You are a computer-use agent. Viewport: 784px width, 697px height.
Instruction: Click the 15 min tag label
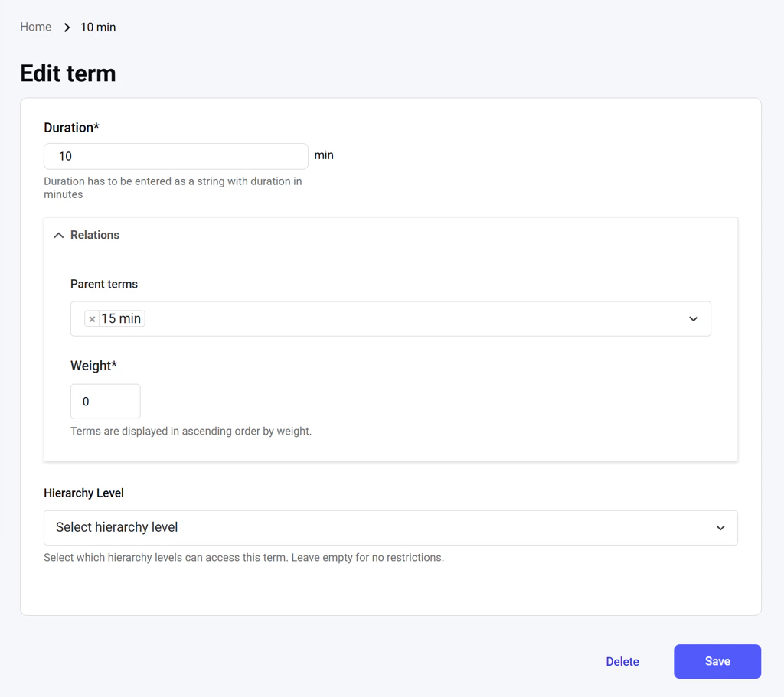[x=121, y=319]
